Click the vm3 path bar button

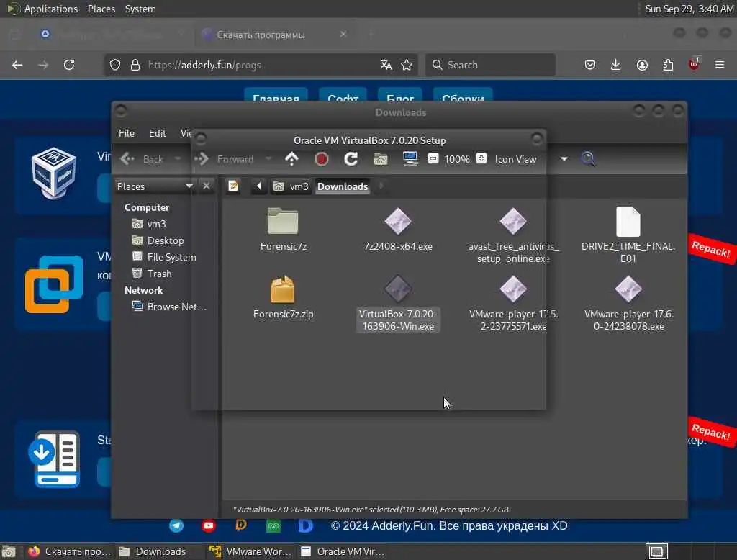coord(291,186)
